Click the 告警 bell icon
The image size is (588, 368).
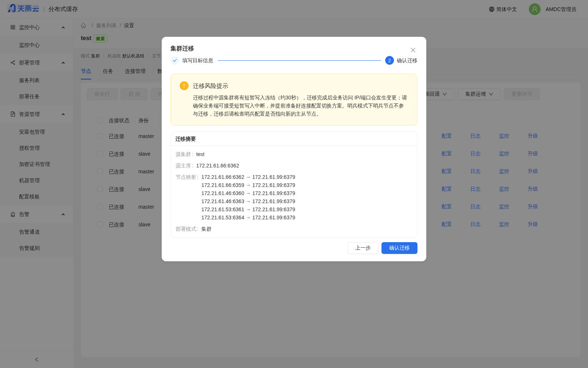tap(13, 214)
